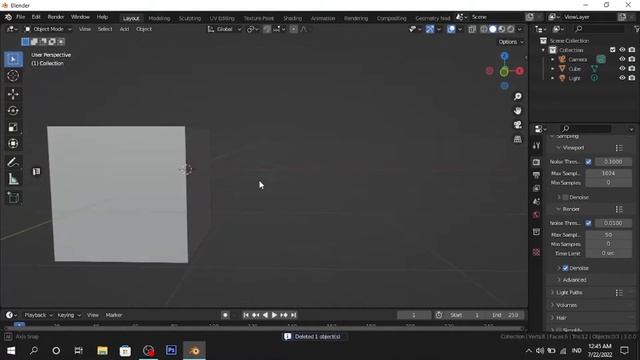Click the zoom viewport magnifier icon
640x360 pixels.
tap(518, 96)
